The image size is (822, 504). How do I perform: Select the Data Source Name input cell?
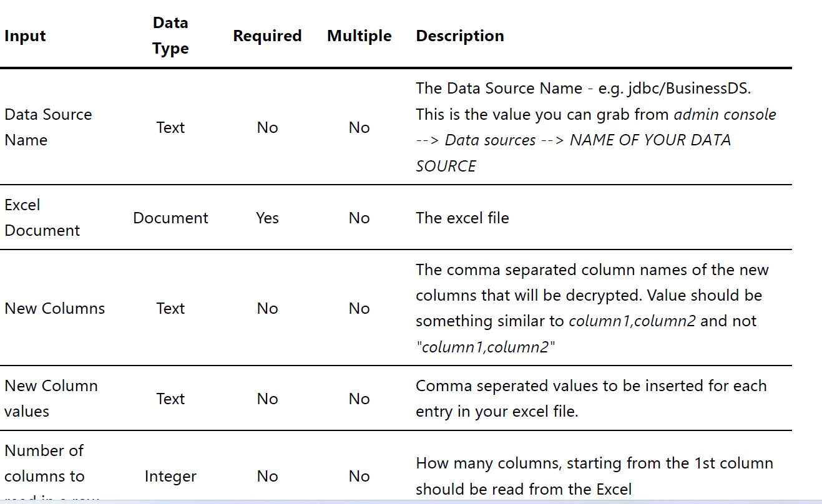point(48,127)
